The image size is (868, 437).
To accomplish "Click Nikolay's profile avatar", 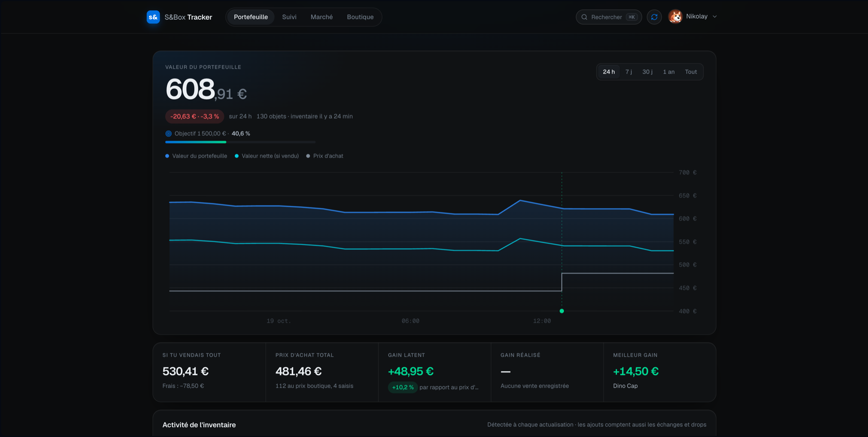I will (x=675, y=17).
